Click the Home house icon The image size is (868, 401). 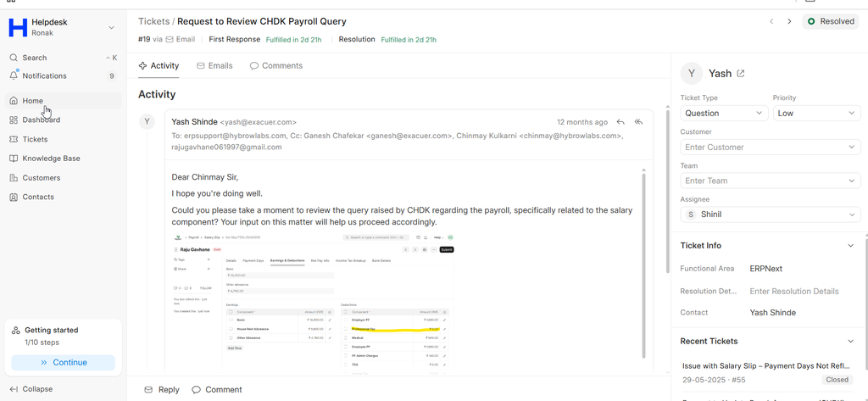click(14, 101)
